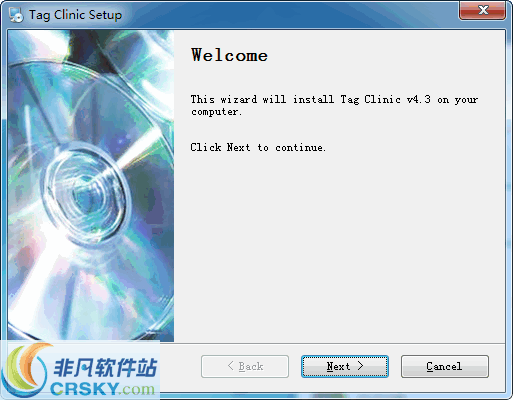Image resolution: width=513 pixels, height=400 pixels.
Task: Click the CD disc banner image
Action: [91, 185]
